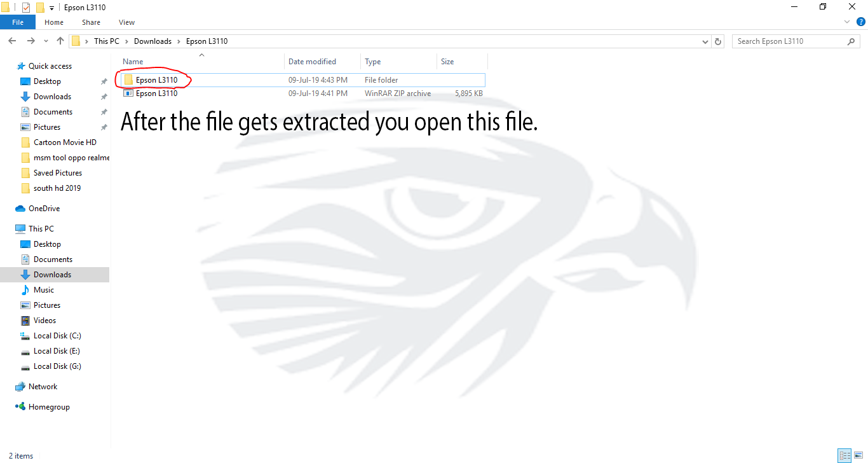The width and height of the screenshot is (868, 463).
Task: Click the Forward navigation arrow
Action: pyautogui.click(x=31, y=41)
